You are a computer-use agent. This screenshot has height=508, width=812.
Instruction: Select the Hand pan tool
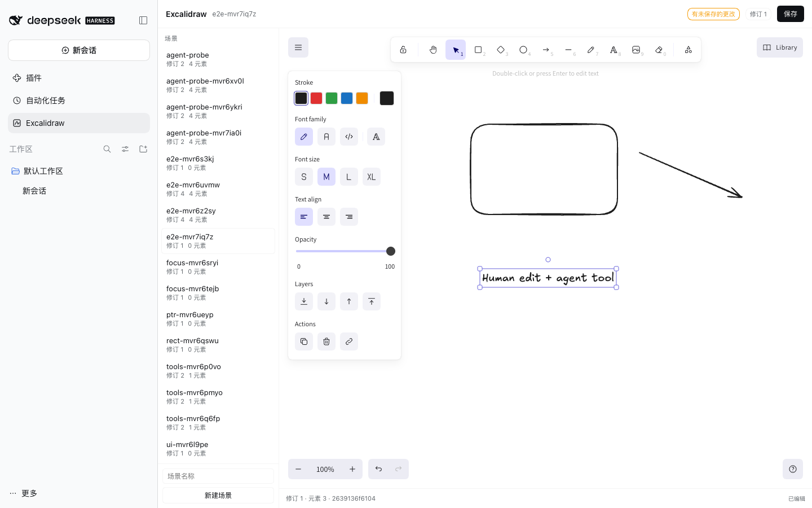[x=433, y=50]
